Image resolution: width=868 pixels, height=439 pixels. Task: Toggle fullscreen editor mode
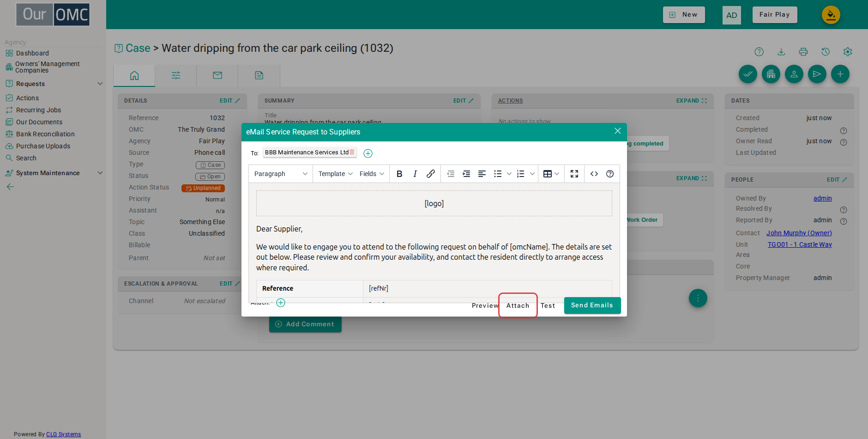click(x=574, y=174)
